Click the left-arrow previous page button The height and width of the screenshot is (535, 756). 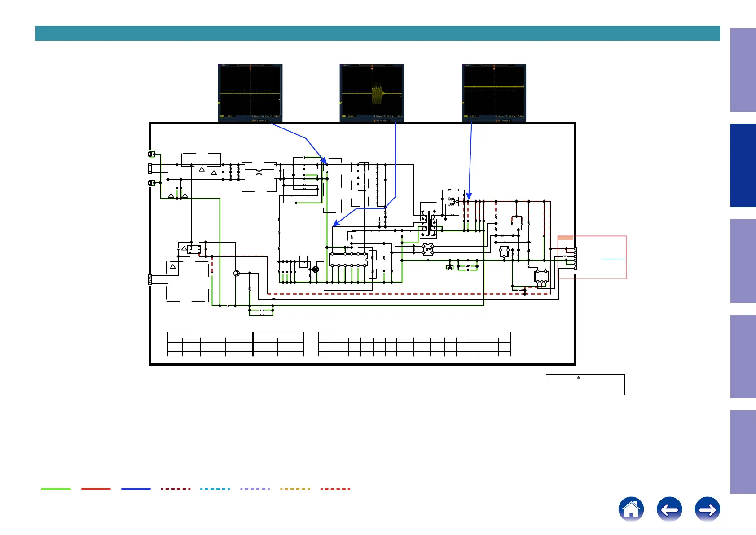669,509
